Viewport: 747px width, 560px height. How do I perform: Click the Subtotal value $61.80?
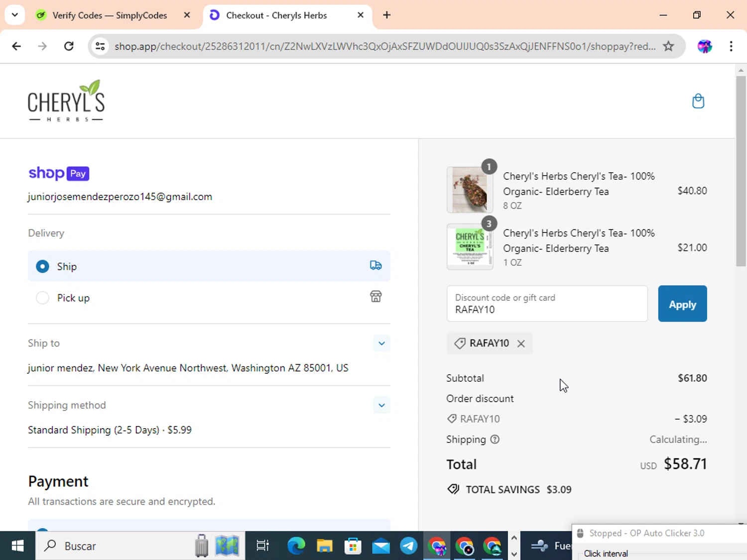[692, 378]
